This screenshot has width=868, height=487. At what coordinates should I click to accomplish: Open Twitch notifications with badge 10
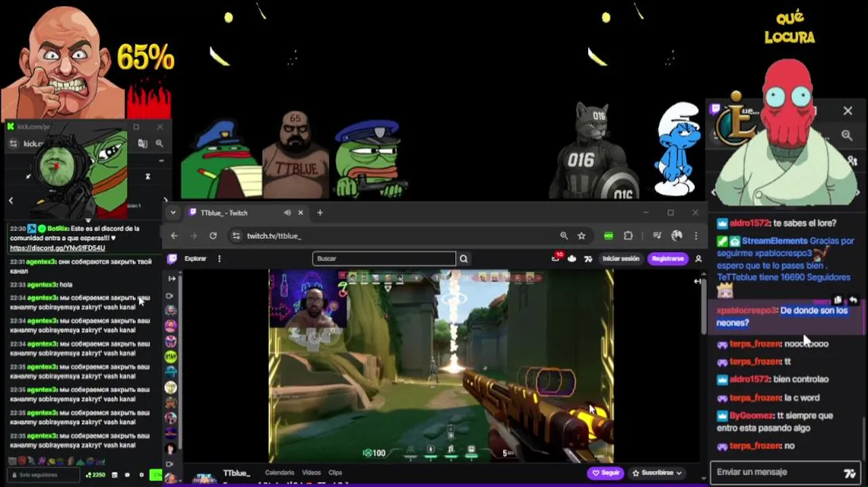556,258
